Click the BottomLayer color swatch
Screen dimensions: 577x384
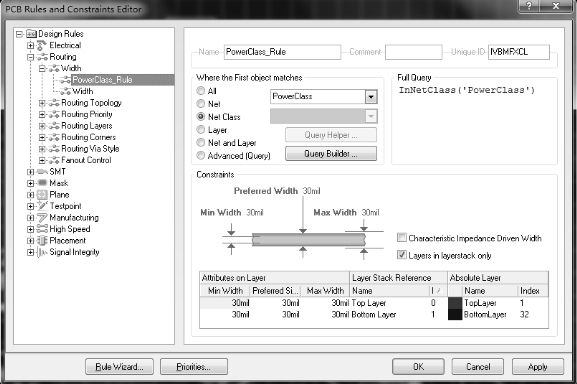(x=455, y=314)
